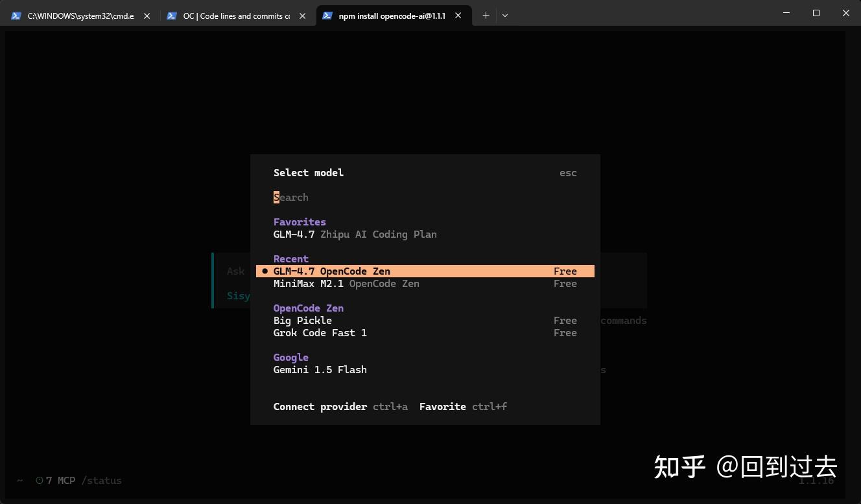The height and width of the screenshot is (504, 861).
Task: Expand the terminal profile dropdown chevron
Action: tap(505, 16)
